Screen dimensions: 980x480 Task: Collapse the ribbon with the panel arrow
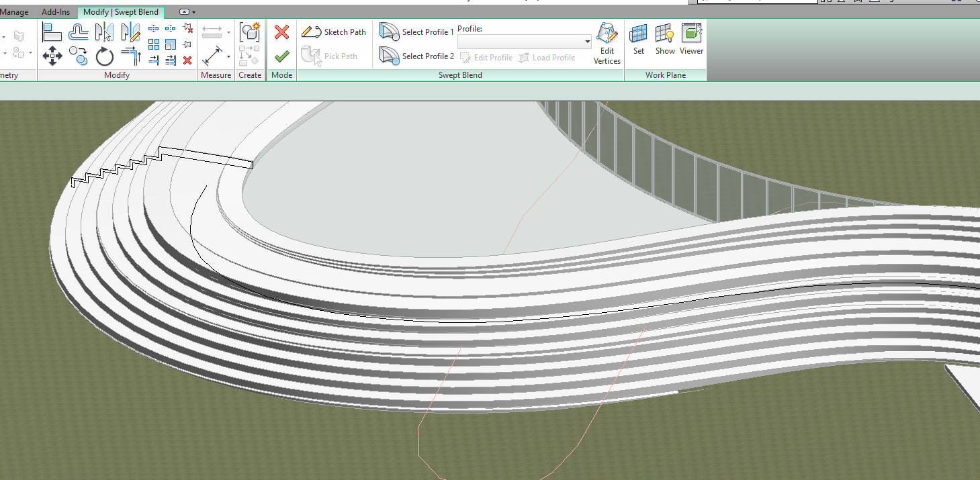pyautogui.click(x=185, y=11)
